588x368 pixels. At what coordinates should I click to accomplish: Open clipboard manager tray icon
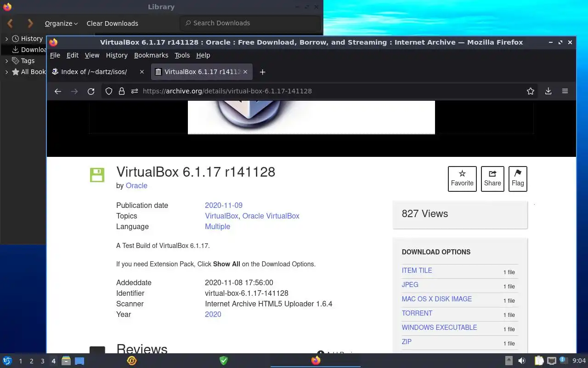pyautogui.click(x=539, y=361)
